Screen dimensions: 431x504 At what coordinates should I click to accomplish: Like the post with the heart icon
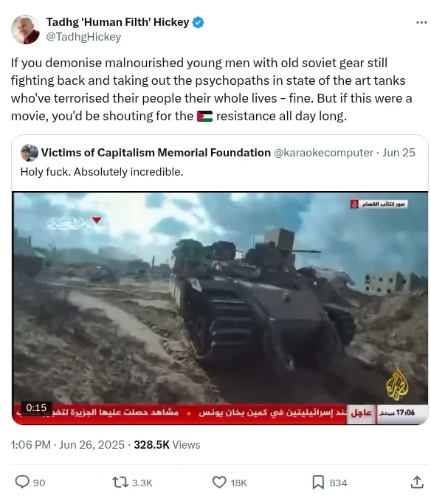[219, 483]
